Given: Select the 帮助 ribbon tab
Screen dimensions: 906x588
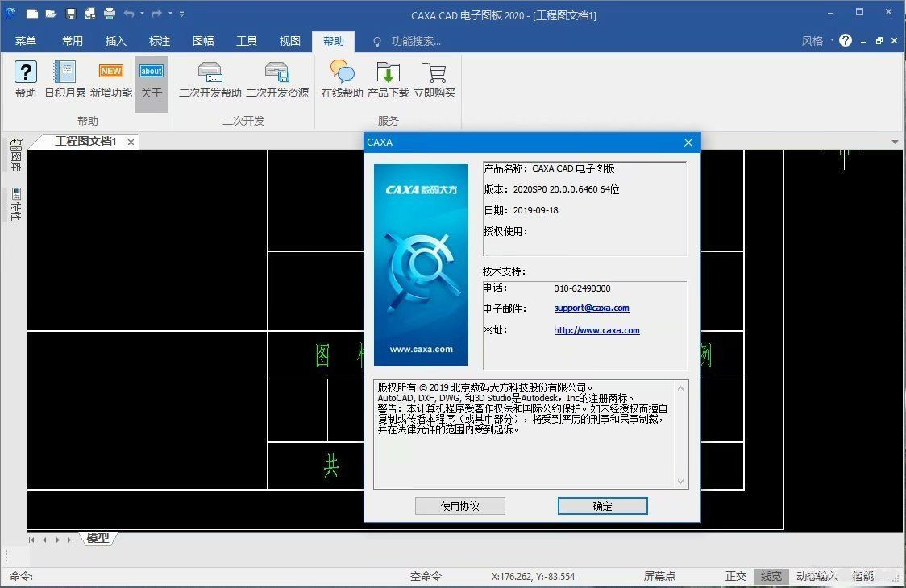Looking at the screenshot, I should [334, 41].
